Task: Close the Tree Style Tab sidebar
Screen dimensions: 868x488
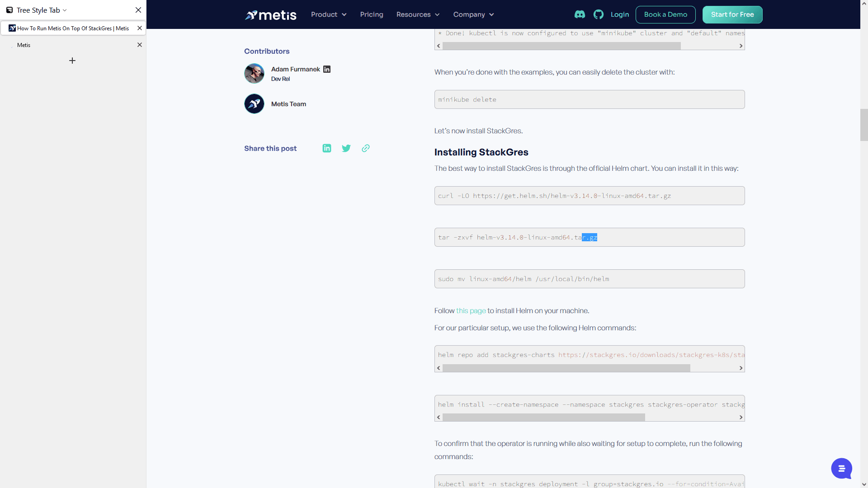Action: pos(138,10)
